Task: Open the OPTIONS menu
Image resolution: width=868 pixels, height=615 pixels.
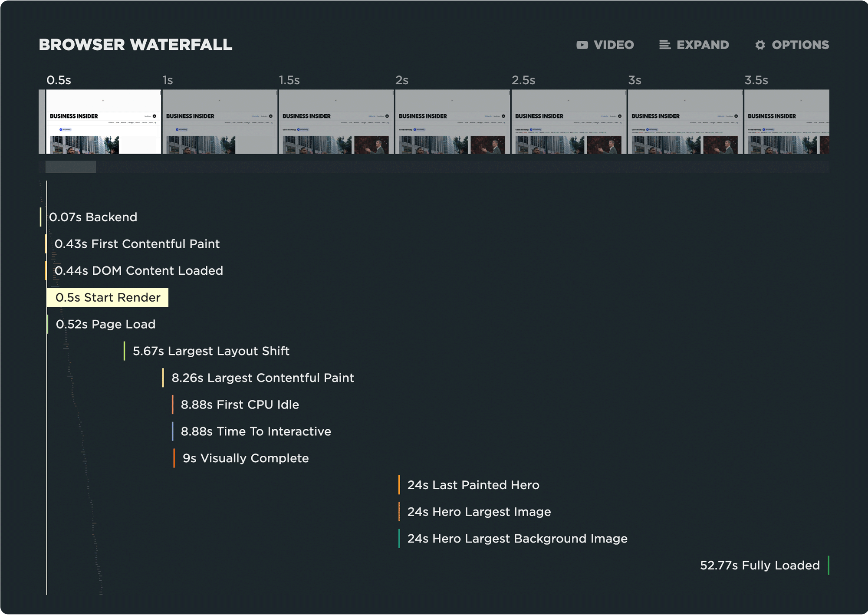Action: pyautogui.click(x=800, y=45)
